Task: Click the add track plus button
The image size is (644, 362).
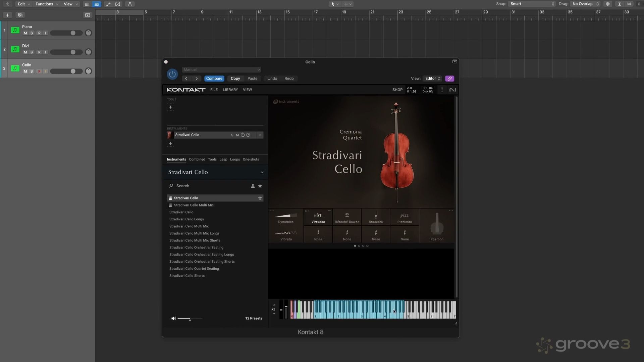Action: point(7,15)
